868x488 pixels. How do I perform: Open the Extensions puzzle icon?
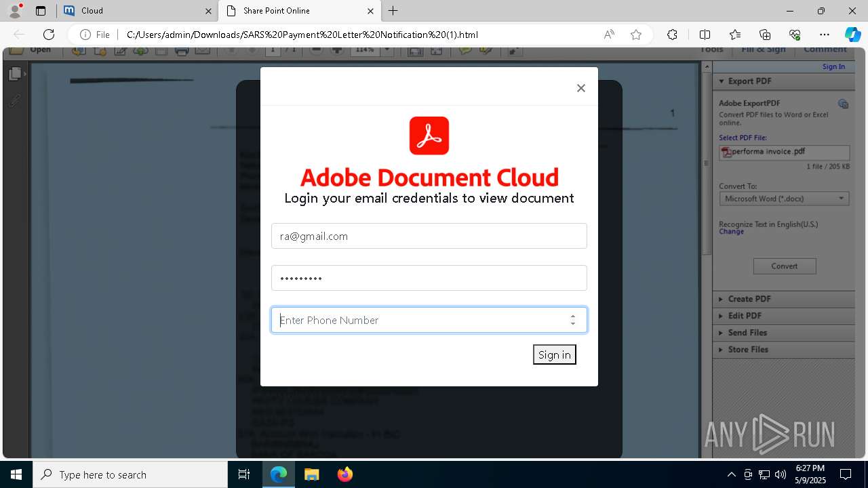point(672,35)
